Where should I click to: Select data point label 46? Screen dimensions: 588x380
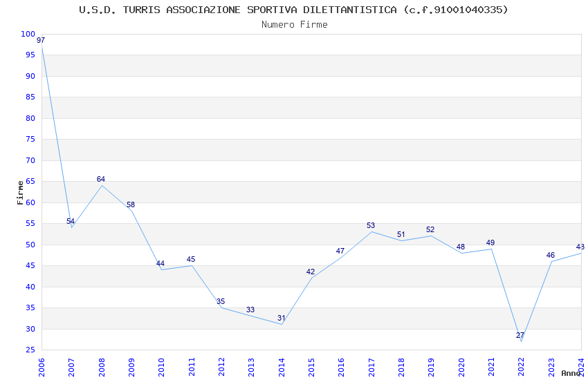(550, 255)
